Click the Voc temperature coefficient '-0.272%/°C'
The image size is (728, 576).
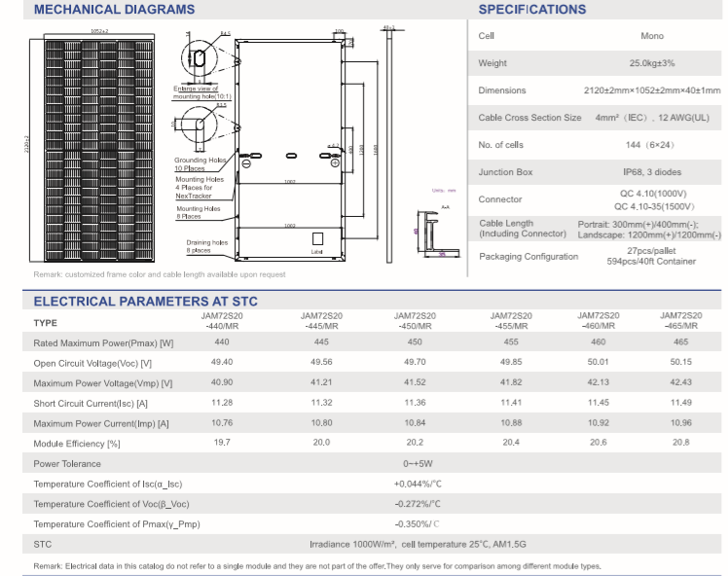coord(418,504)
